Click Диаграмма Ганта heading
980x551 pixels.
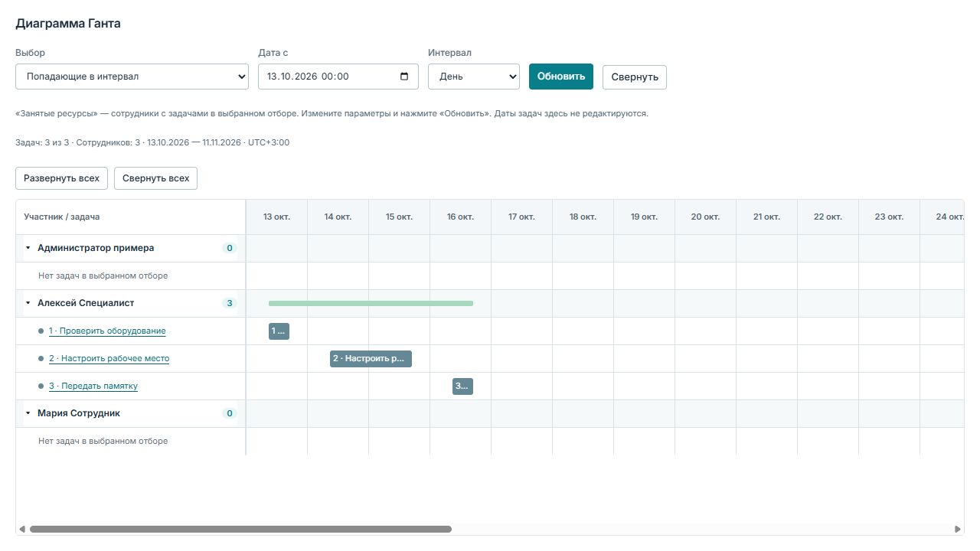click(x=68, y=24)
